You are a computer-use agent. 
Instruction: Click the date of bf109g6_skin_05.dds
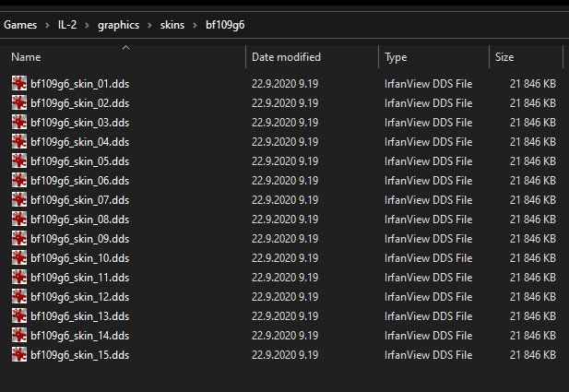[x=285, y=160]
